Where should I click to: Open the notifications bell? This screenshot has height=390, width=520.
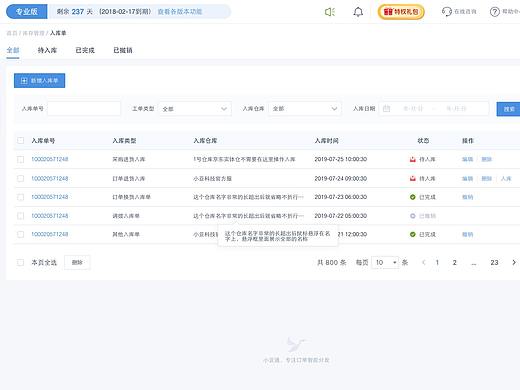pos(358,12)
